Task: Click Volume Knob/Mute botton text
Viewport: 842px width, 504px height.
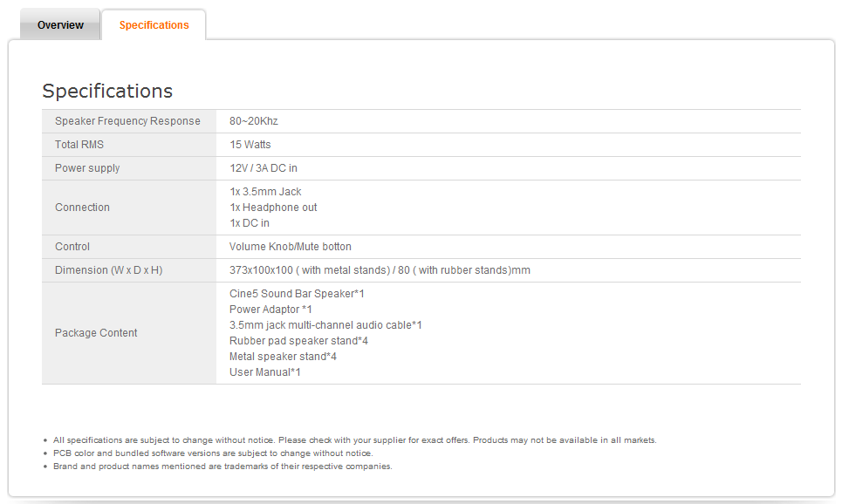Action: [x=290, y=247]
